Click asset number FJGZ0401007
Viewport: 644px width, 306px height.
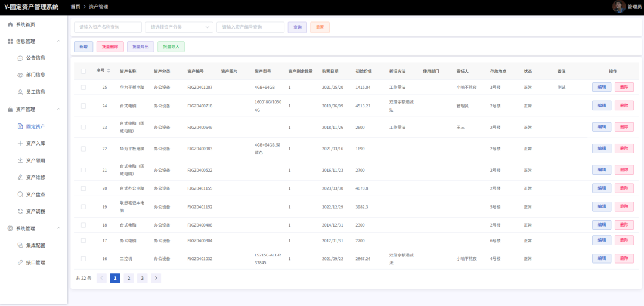tap(200, 88)
